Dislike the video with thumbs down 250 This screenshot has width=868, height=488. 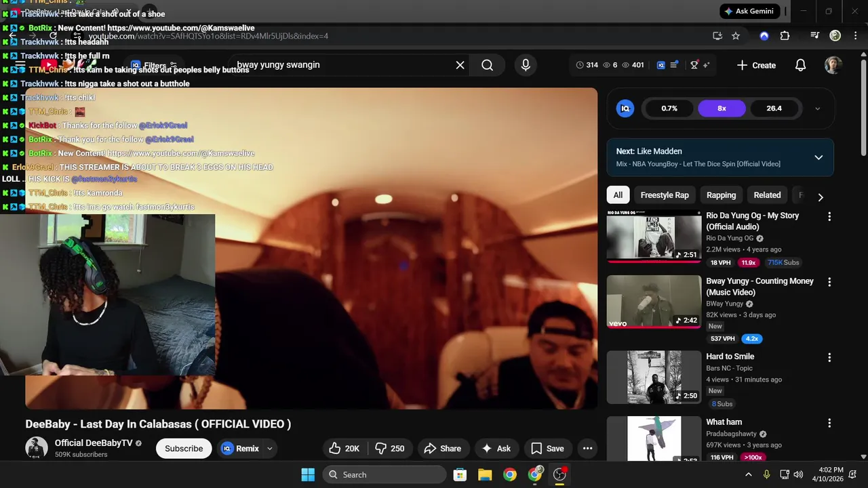(x=390, y=448)
